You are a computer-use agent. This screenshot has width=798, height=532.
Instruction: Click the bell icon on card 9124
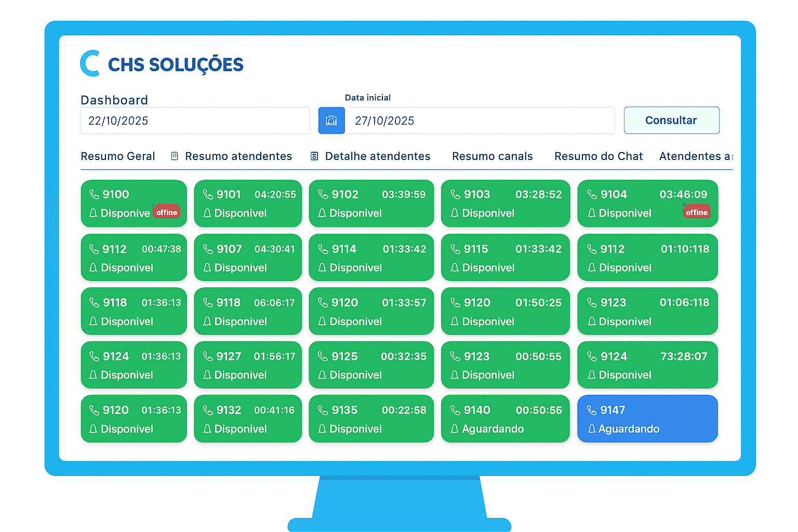pyautogui.click(x=94, y=375)
